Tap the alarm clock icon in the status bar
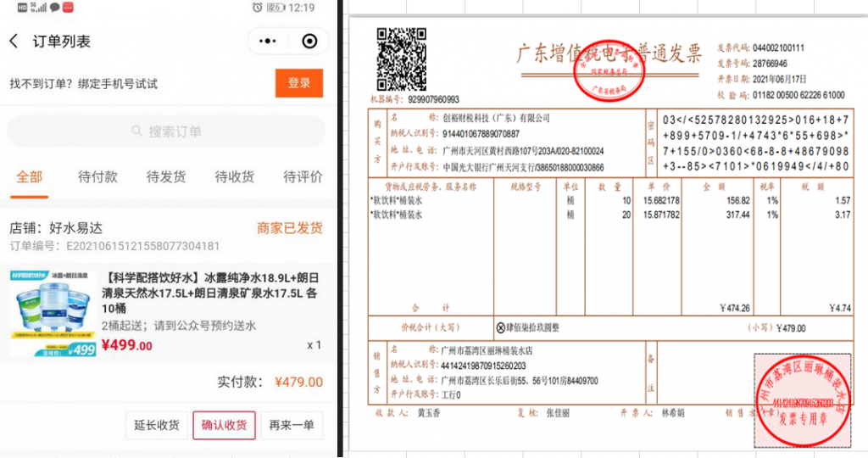868x458 pixels. tap(258, 8)
